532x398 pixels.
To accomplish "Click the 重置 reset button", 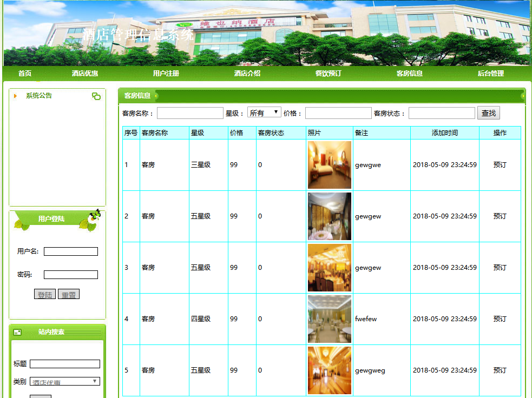I will [x=69, y=294].
